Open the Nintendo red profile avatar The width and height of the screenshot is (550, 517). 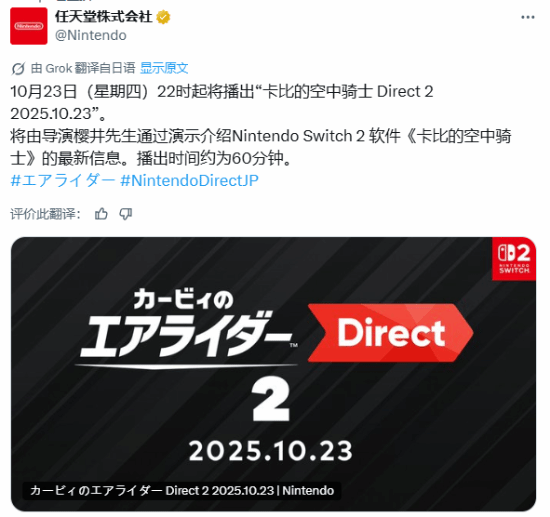pyautogui.click(x=29, y=26)
